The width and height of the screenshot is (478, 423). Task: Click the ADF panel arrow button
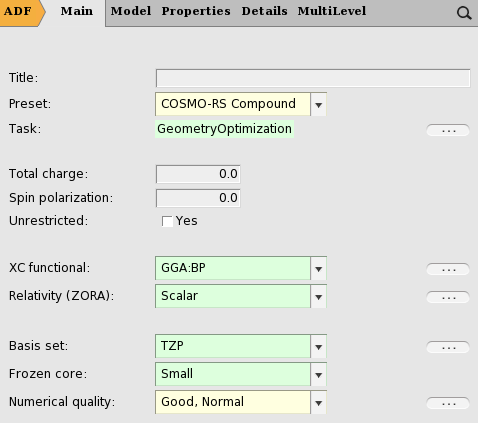click(22, 13)
